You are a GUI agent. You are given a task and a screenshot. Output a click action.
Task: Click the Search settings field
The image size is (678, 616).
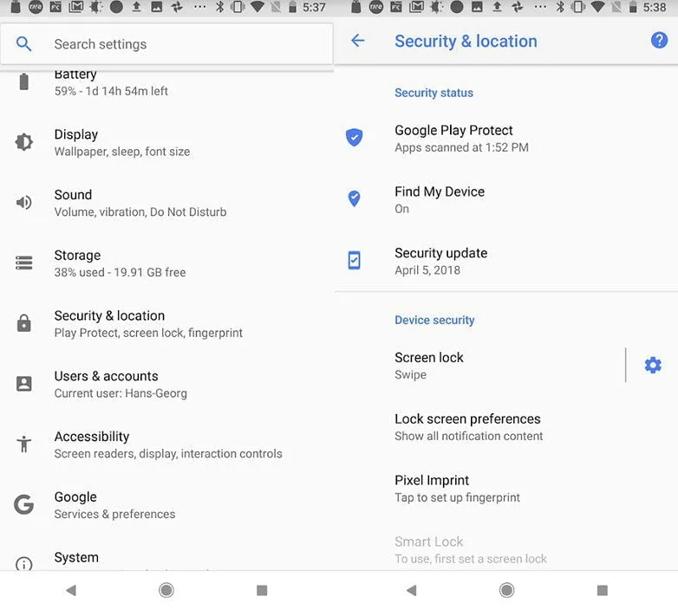pos(167,43)
